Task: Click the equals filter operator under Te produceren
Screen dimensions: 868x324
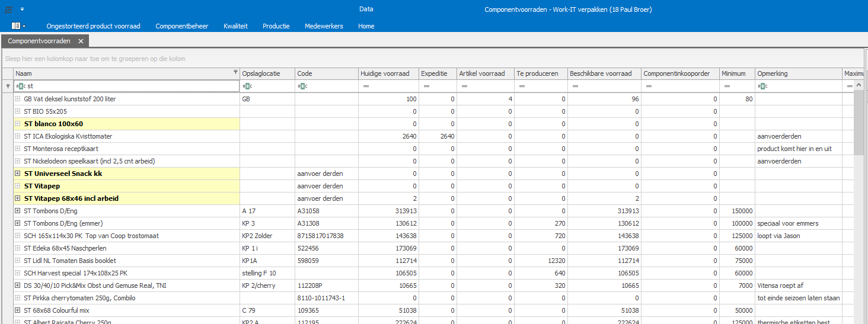Action: tap(521, 86)
